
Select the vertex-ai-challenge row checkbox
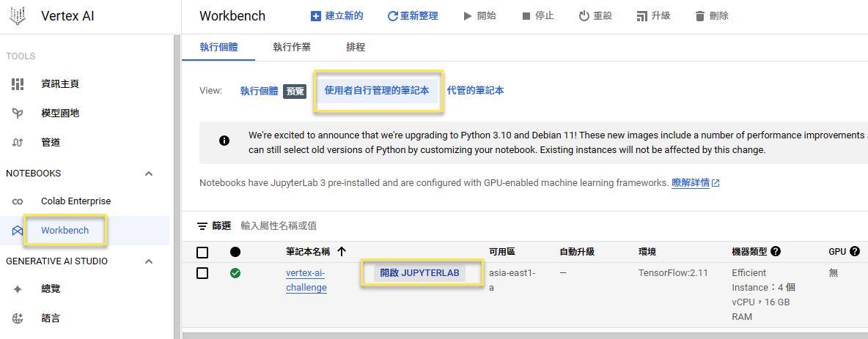[202, 273]
